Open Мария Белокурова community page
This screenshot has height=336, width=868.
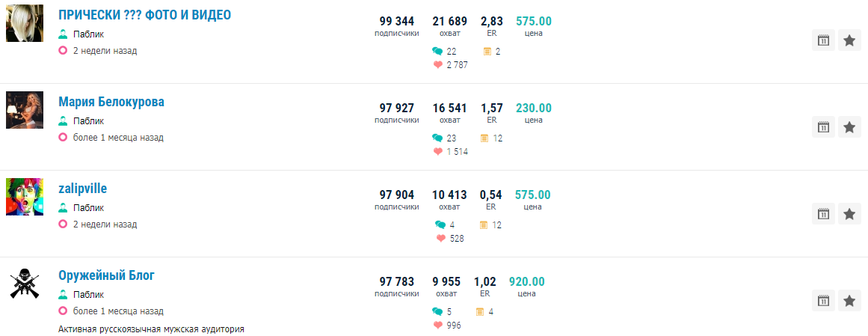click(111, 102)
